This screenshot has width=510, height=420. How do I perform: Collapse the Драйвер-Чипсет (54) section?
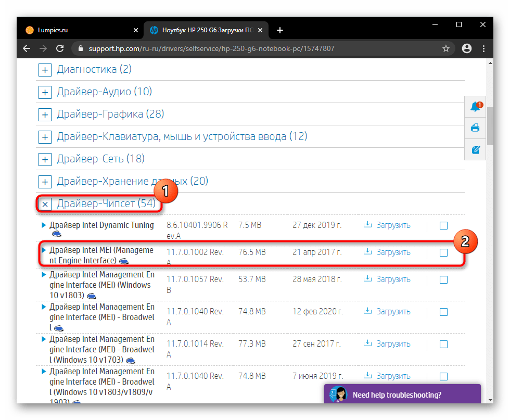(45, 205)
